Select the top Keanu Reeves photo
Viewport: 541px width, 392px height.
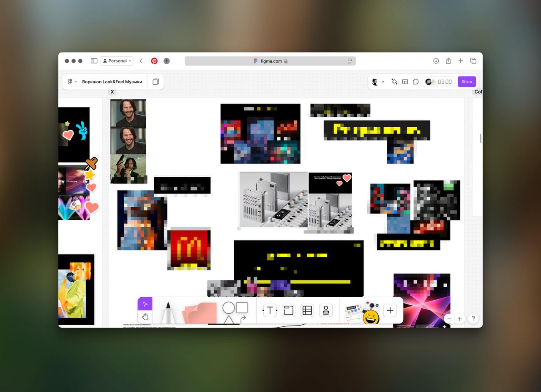[128, 113]
